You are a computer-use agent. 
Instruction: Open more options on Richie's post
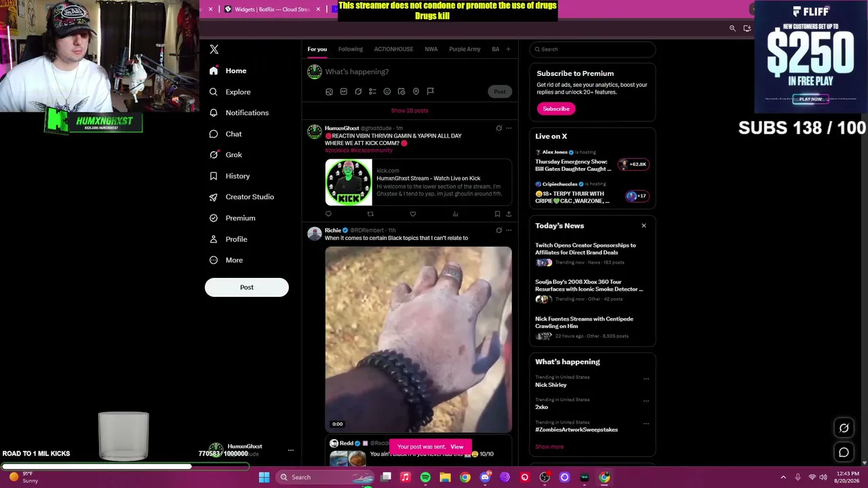point(509,230)
